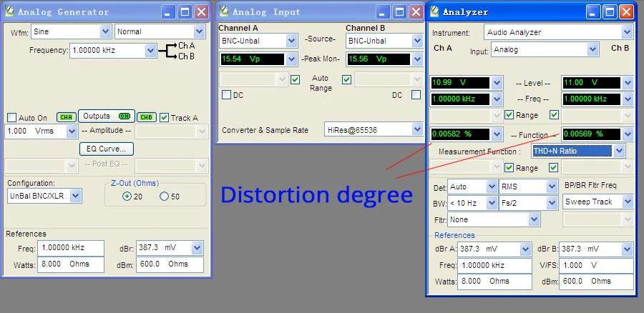Open Ch A Function 0.00582 % units dropdown
The height and width of the screenshot is (313, 644).
tap(497, 134)
